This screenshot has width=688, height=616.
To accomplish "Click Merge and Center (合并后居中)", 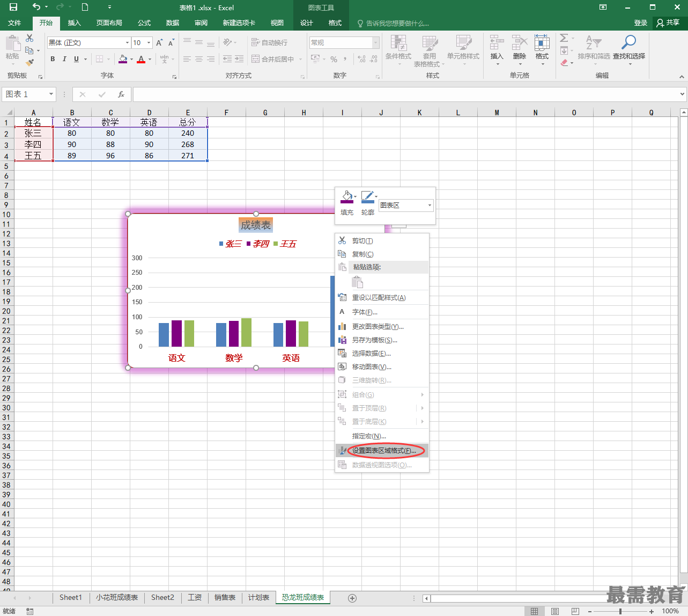I will [273, 59].
